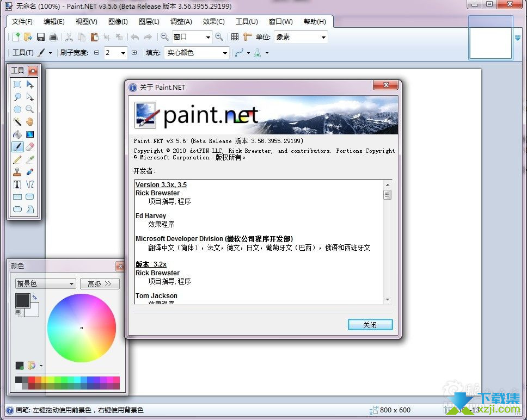Click the Cut scissors icon

69,37
